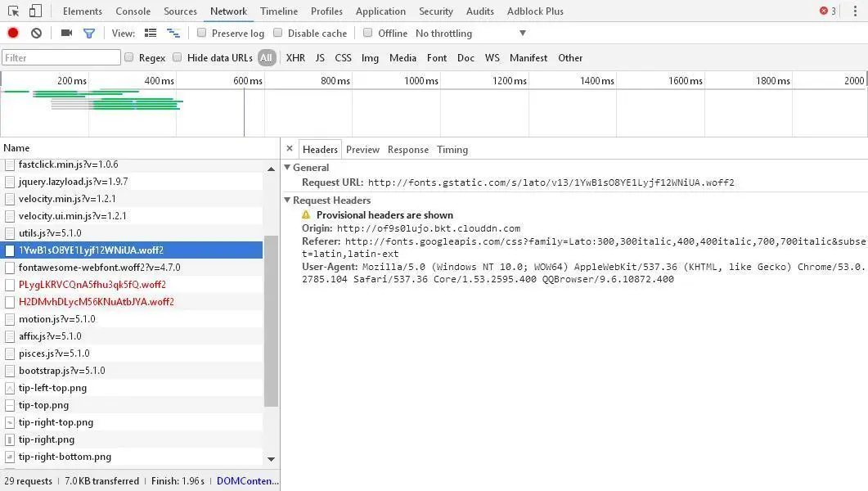Click file icon of tip-right.png

click(10, 439)
